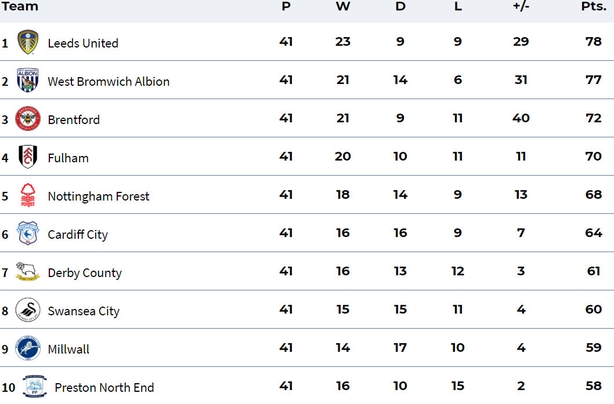Select the Brentford bee crest

pos(28,118)
